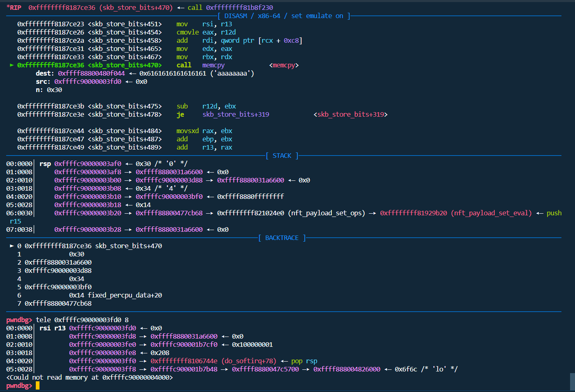Click stack value 0xffffc90000003d88
The image size is (575, 392).
click(x=169, y=180)
